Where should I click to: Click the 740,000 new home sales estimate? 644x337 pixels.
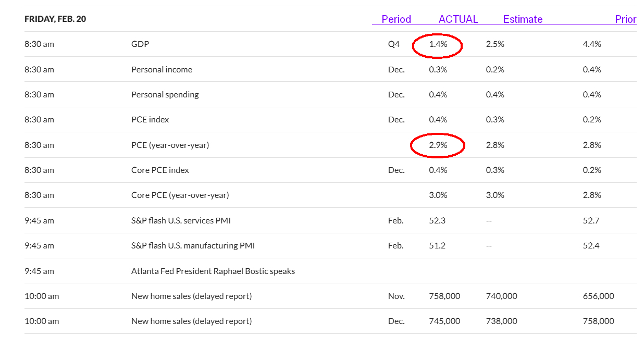501,296
